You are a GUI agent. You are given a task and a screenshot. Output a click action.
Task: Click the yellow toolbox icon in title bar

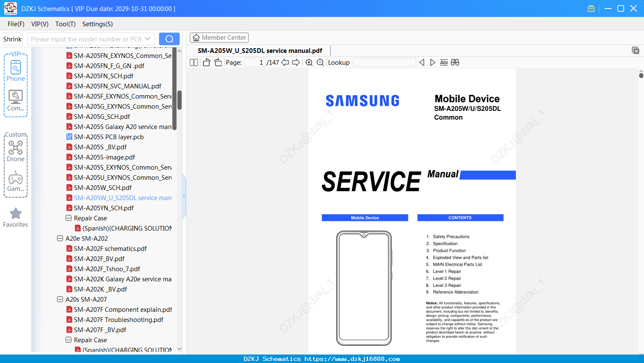tap(591, 8)
